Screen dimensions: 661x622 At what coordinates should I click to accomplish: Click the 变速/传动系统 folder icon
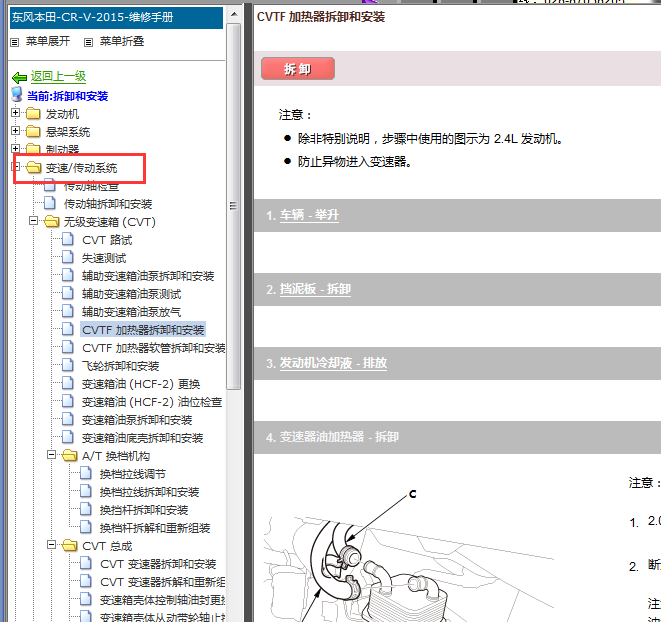coord(33,168)
